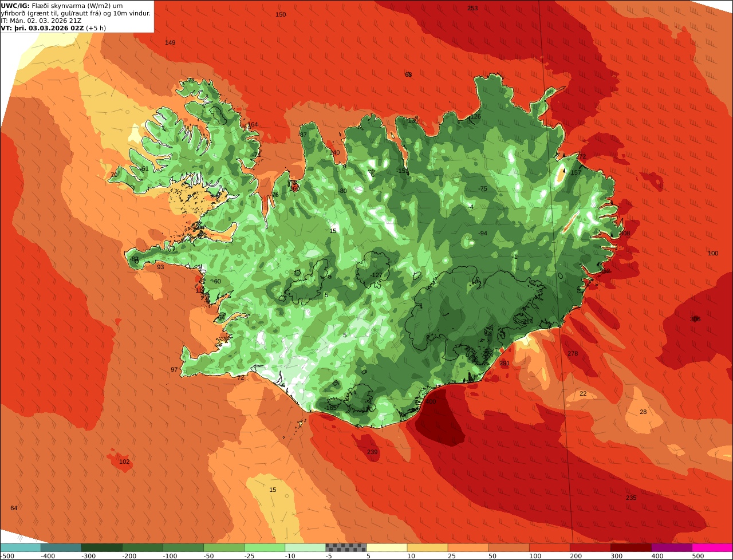Click the '-400' legend label
This screenshot has width=733, height=560.
[x=48, y=556]
